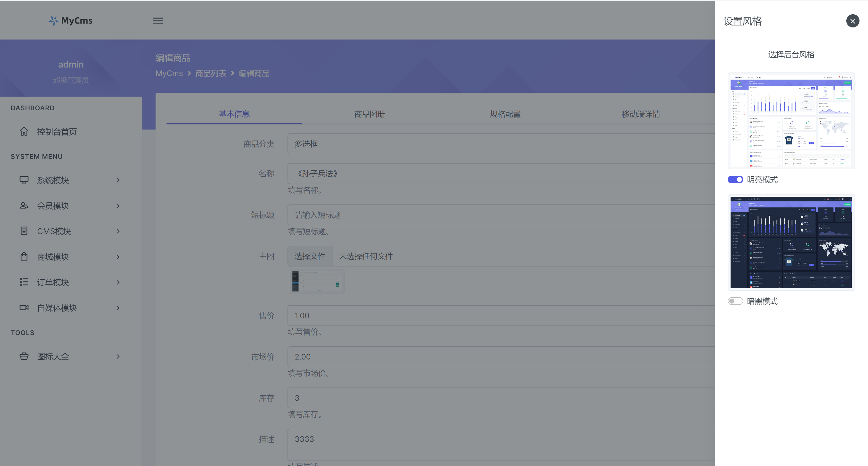Click the 市场价 input field

coord(501,356)
